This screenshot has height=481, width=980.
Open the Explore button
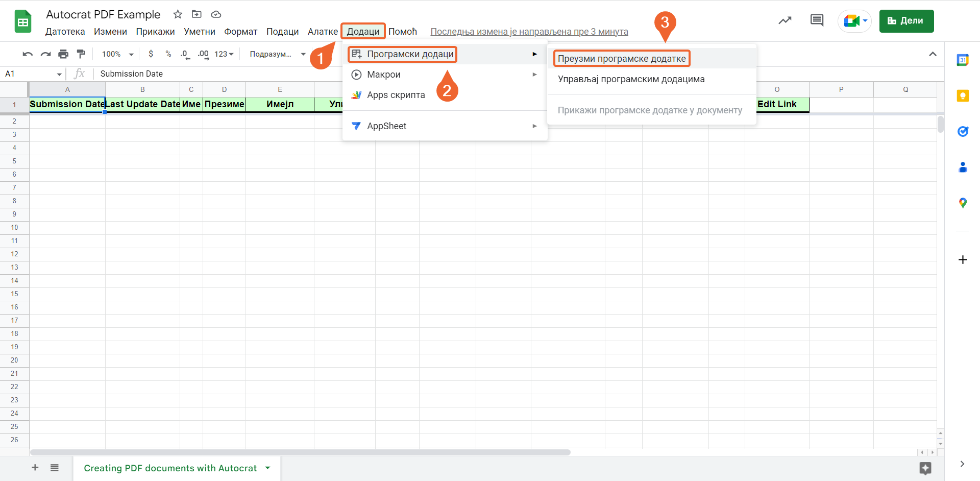[x=925, y=468]
